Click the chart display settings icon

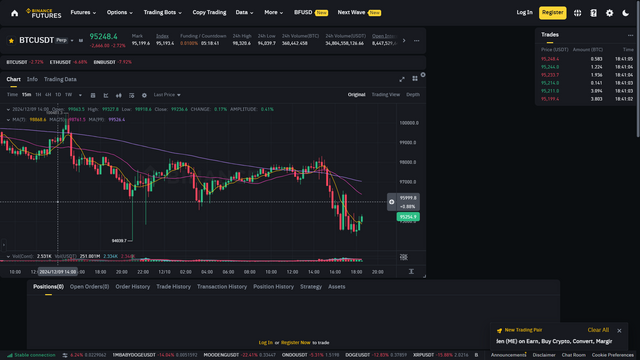(131, 95)
